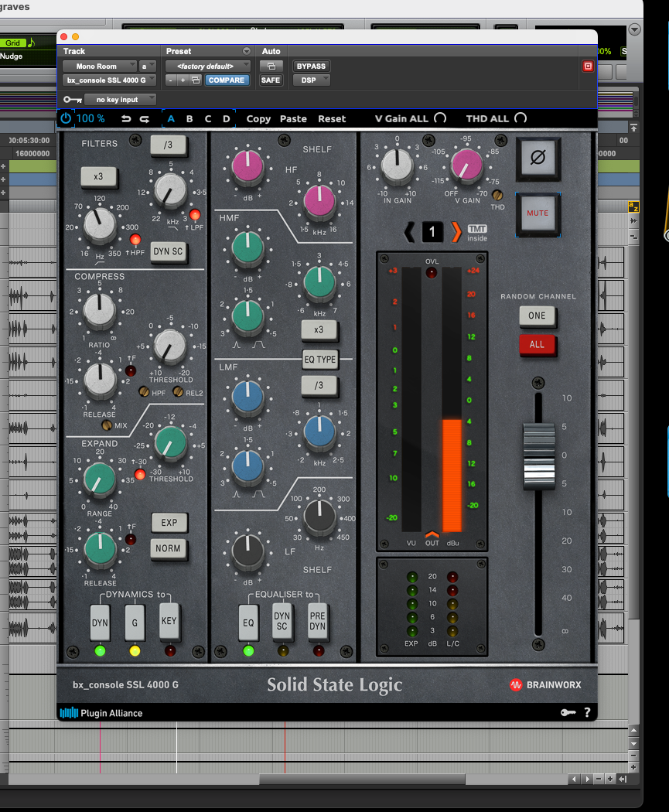Click the redo arrow icon
Screen dimensions: 669x812
[145, 118]
